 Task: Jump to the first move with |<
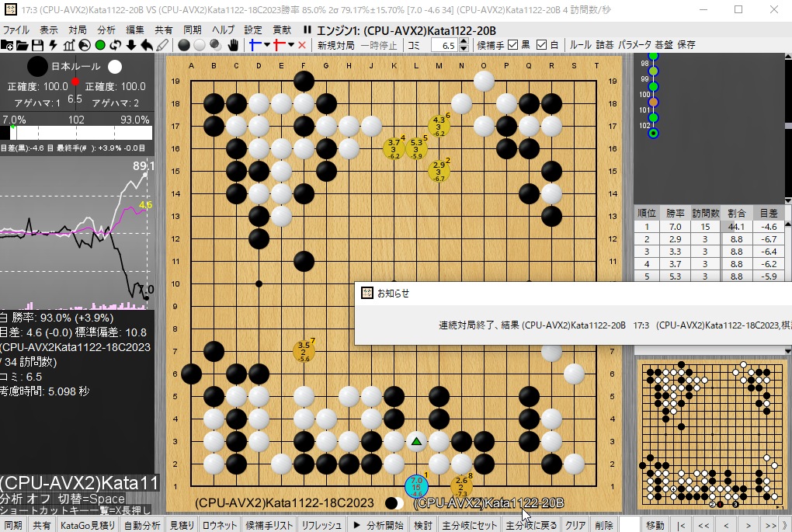coord(681,526)
